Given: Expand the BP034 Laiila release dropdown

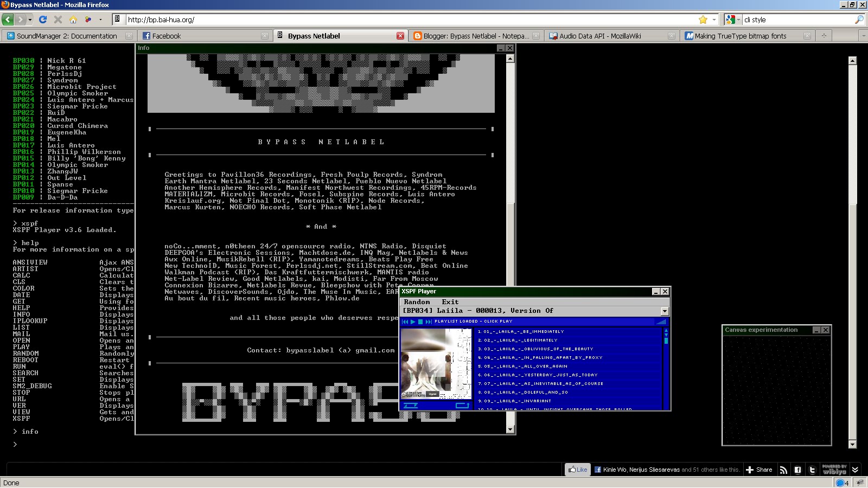Looking at the screenshot, I should click(x=665, y=311).
